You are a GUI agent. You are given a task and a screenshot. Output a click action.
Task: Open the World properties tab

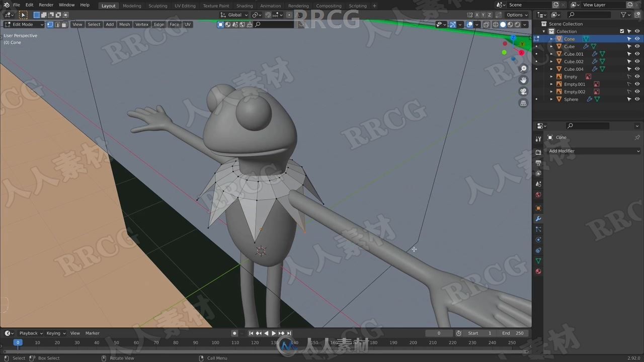click(x=538, y=195)
